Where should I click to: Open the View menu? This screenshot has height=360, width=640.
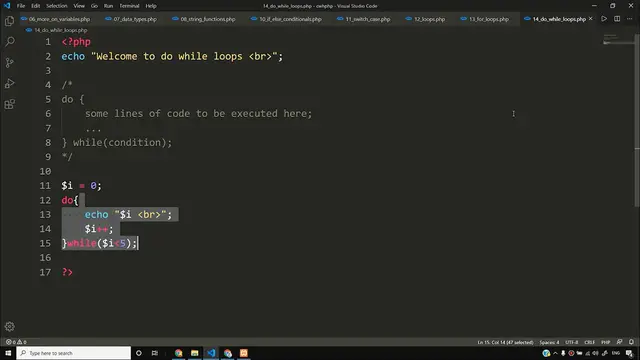click(x=79, y=6)
